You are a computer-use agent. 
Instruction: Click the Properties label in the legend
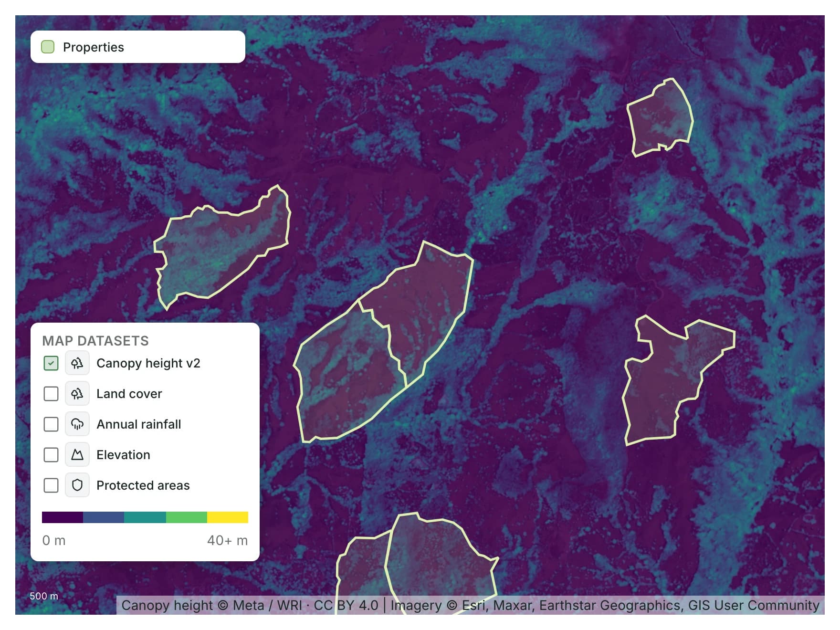[94, 47]
